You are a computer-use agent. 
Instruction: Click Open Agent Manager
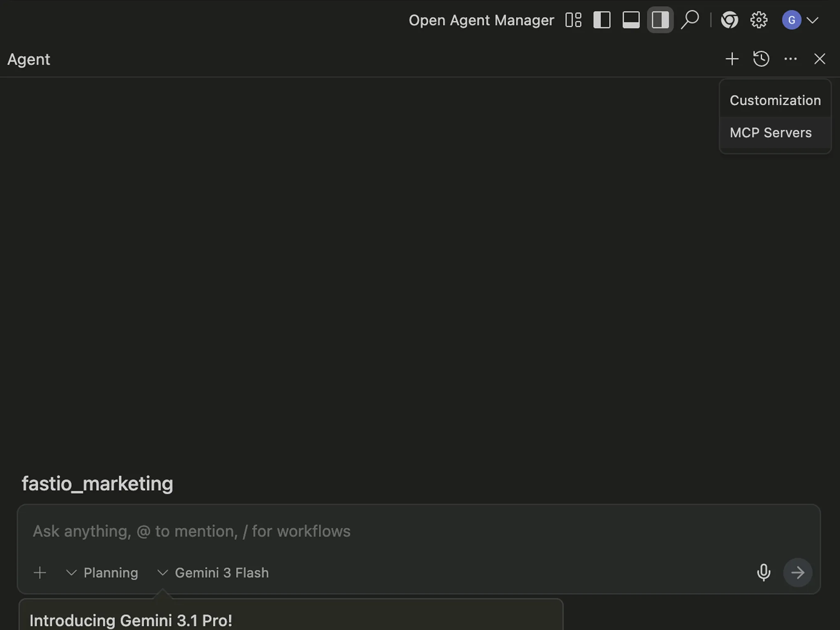tap(481, 20)
